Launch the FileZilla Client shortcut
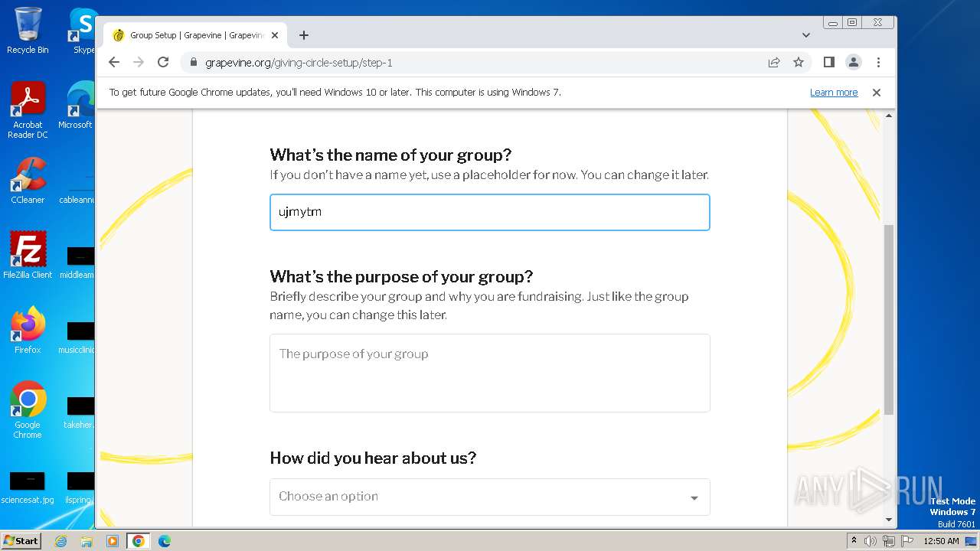 coord(28,256)
